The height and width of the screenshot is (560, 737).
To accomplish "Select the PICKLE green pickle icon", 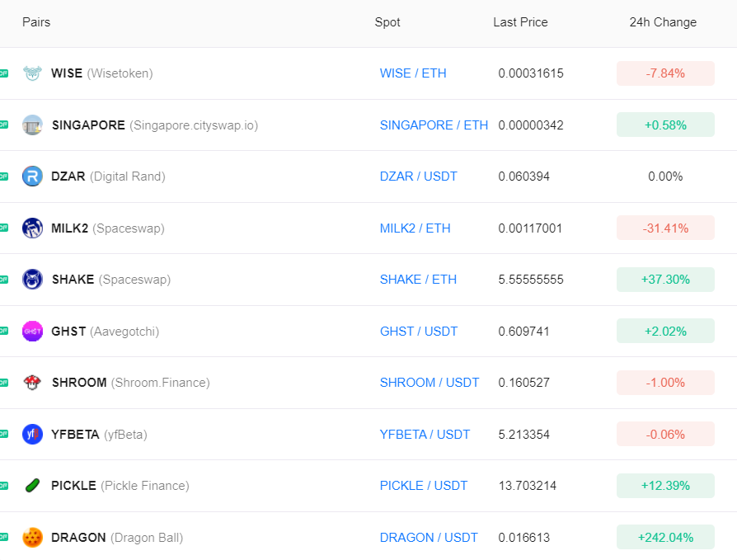I will coord(32,486).
